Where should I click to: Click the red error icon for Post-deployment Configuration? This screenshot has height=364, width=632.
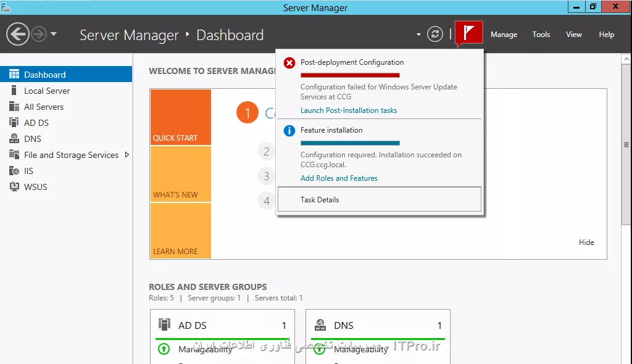coord(289,63)
